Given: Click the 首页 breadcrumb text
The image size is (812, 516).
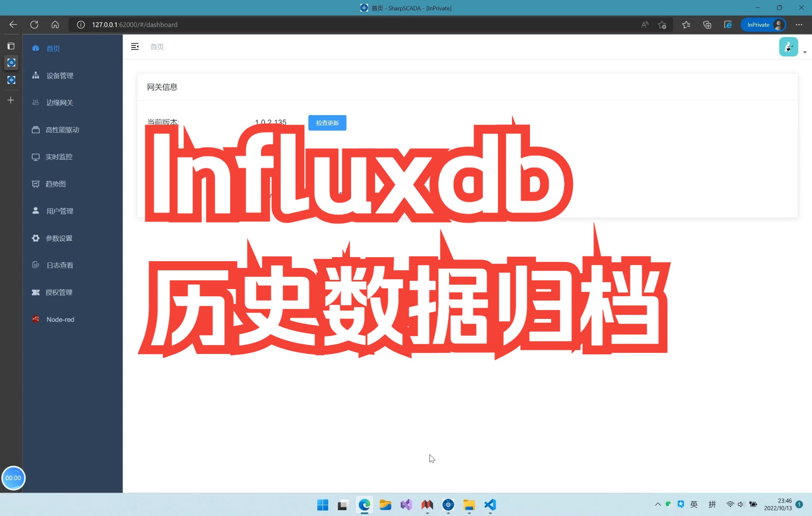Looking at the screenshot, I should [x=157, y=47].
